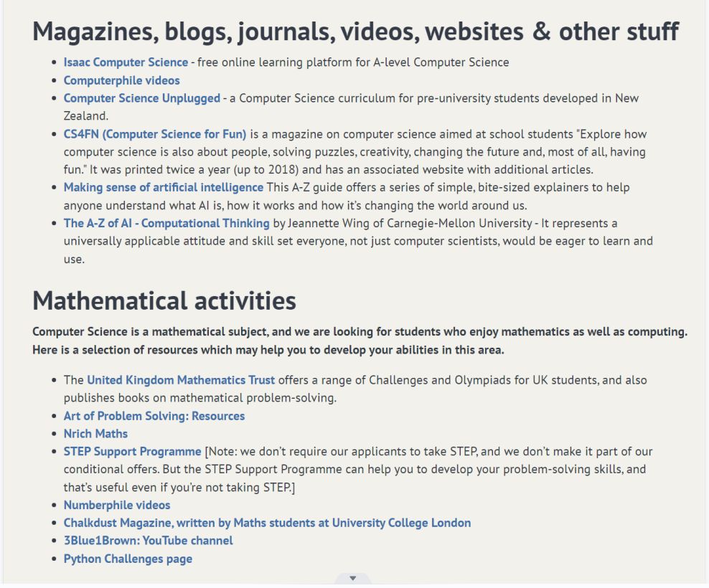Open The A-Z of AI - Computational Thinking link
709x588 pixels.
166,223
